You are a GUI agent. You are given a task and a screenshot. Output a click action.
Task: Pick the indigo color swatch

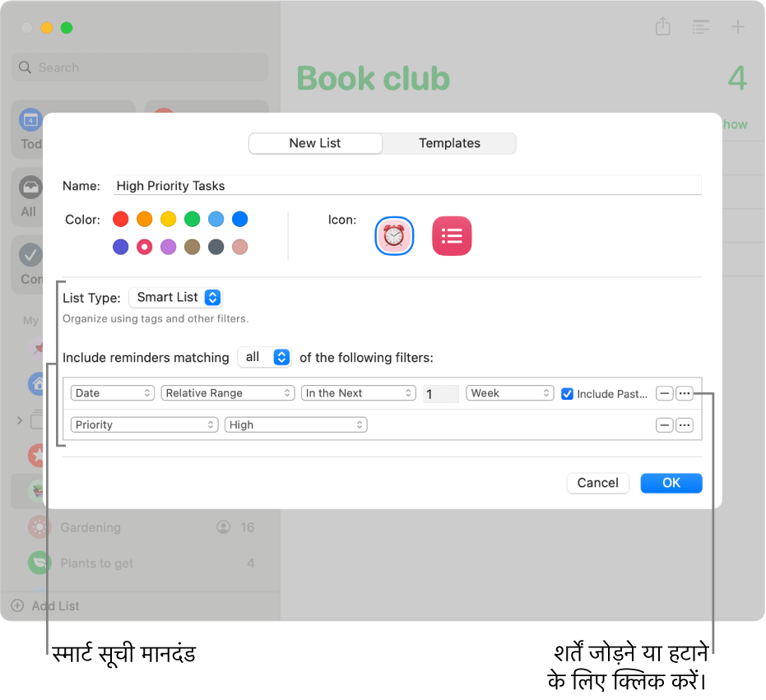121,247
